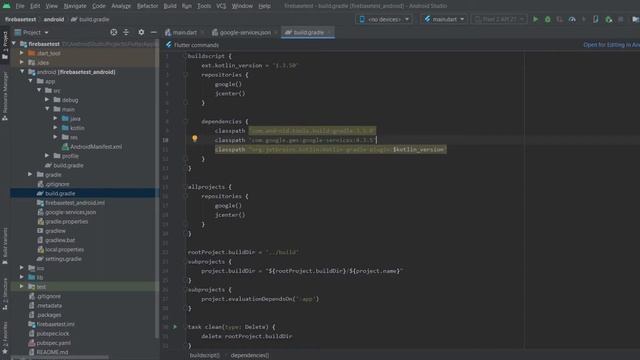
Task: Expand the debug folder
Action: pos(47,100)
